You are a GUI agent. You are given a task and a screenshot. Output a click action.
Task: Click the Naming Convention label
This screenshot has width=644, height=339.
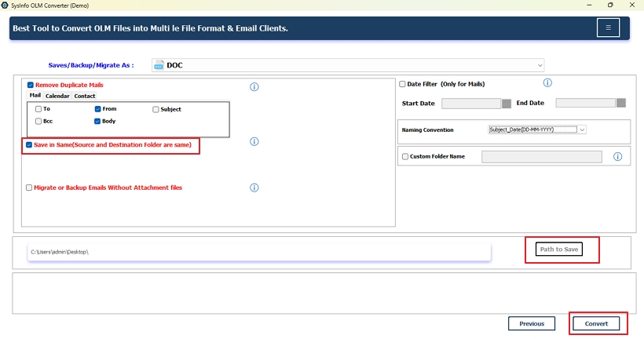427,129
